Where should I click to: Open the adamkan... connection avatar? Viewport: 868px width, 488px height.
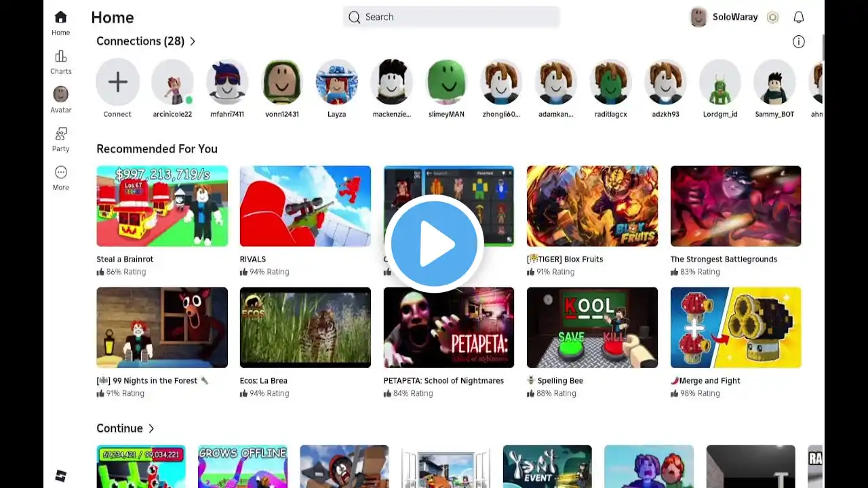coord(556,82)
